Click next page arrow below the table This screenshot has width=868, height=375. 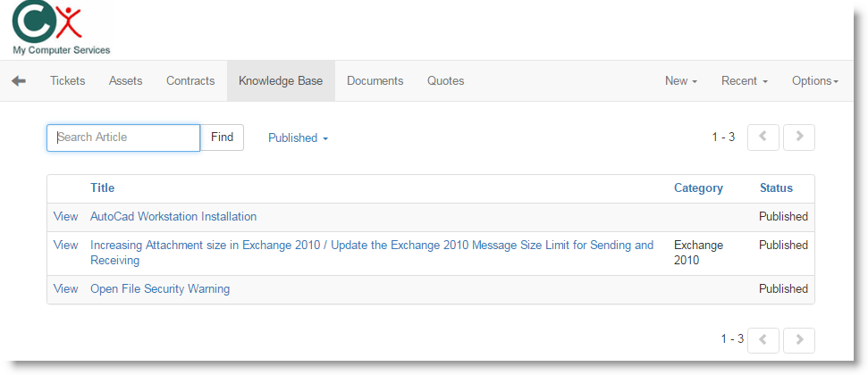(798, 339)
